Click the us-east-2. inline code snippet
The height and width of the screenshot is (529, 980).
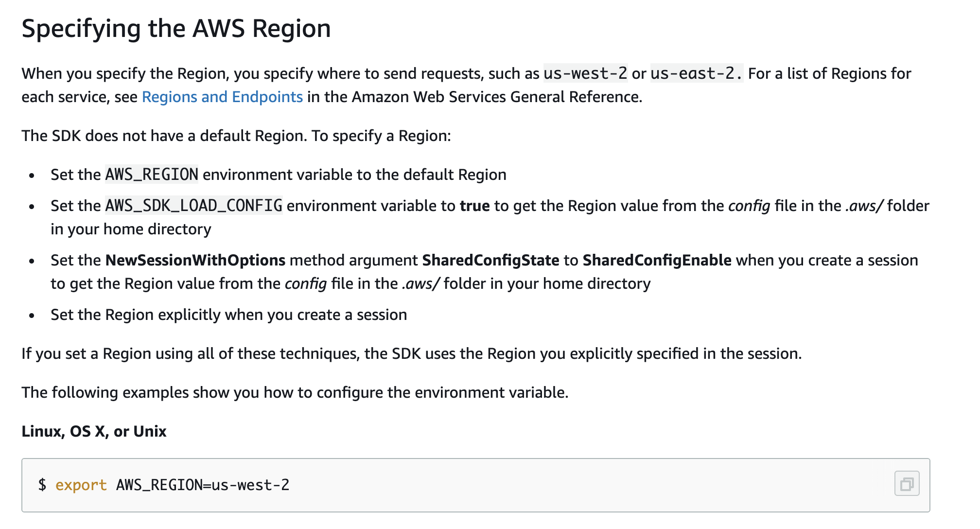(x=696, y=73)
